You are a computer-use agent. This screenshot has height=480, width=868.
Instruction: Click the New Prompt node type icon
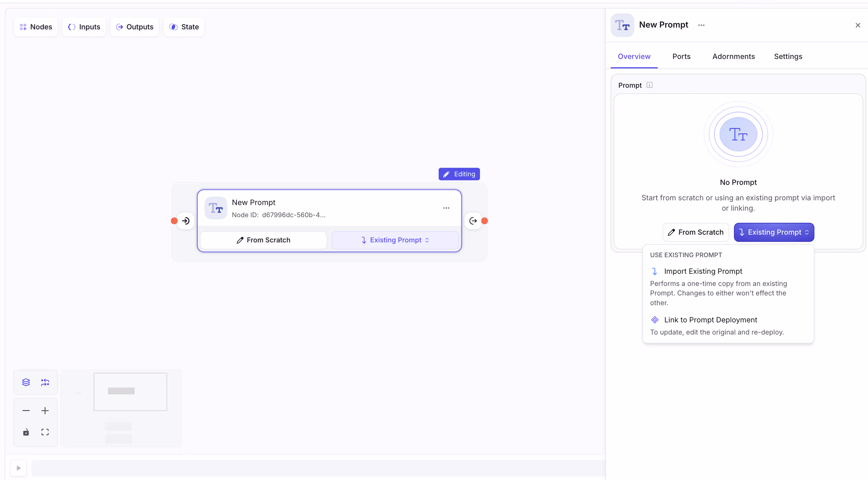click(x=216, y=208)
